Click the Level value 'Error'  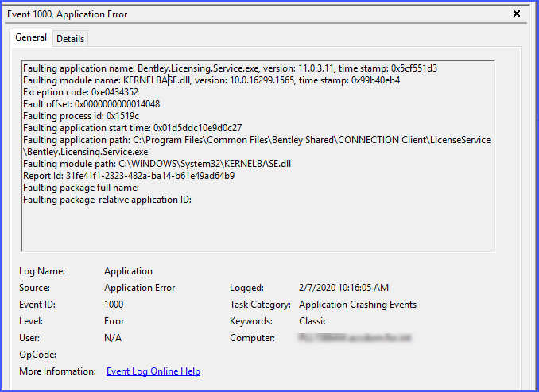click(x=114, y=321)
